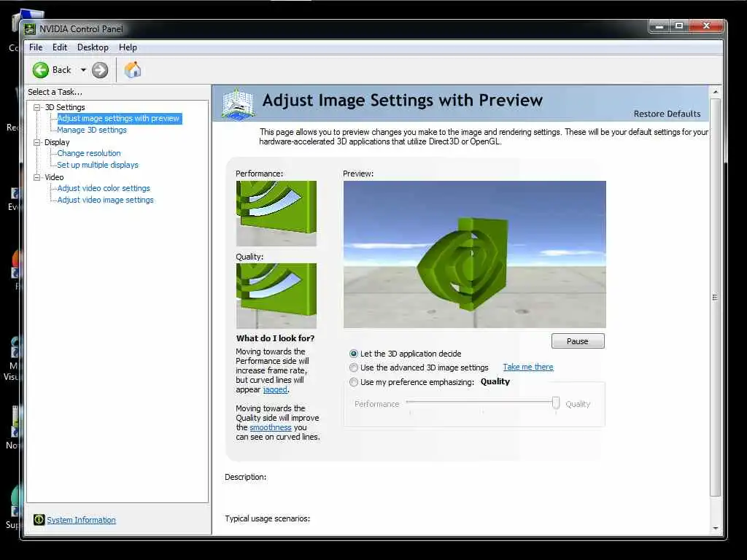The width and height of the screenshot is (747, 560).
Task: Collapse the Video tree node
Action: 36,177
